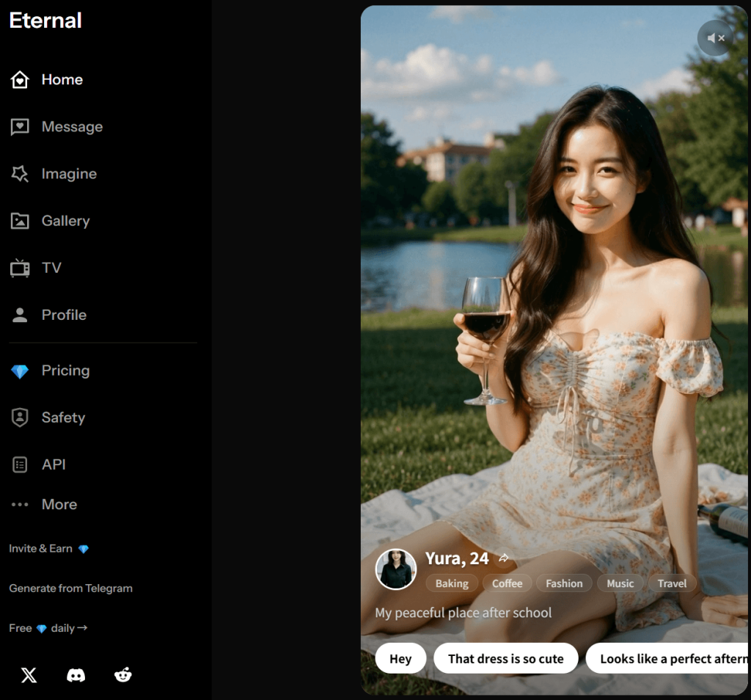Open the Message section

[x=71, y=127]
